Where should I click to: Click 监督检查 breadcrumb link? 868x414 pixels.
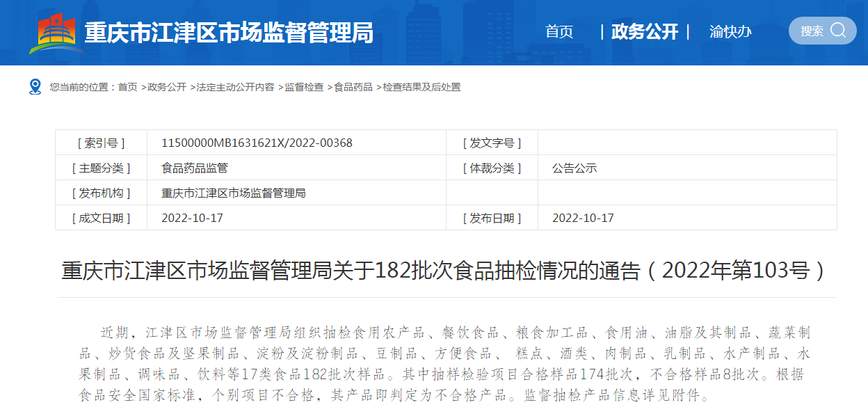point(304,87)
